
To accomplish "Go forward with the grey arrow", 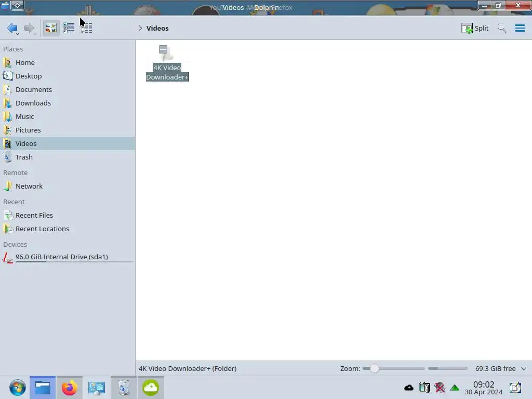I will (29, 28).
